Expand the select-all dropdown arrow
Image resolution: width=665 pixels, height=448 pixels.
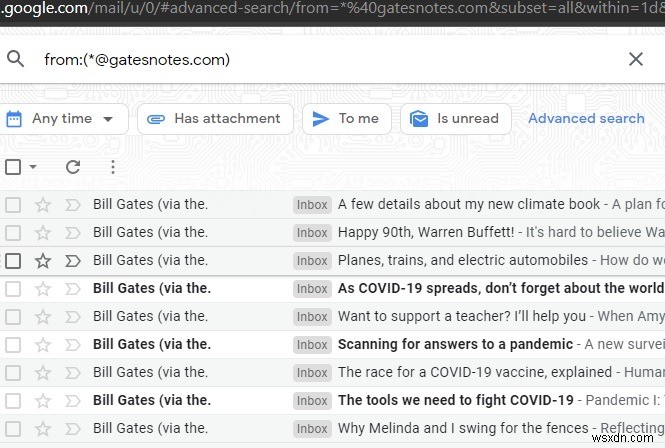coord(33,167)
